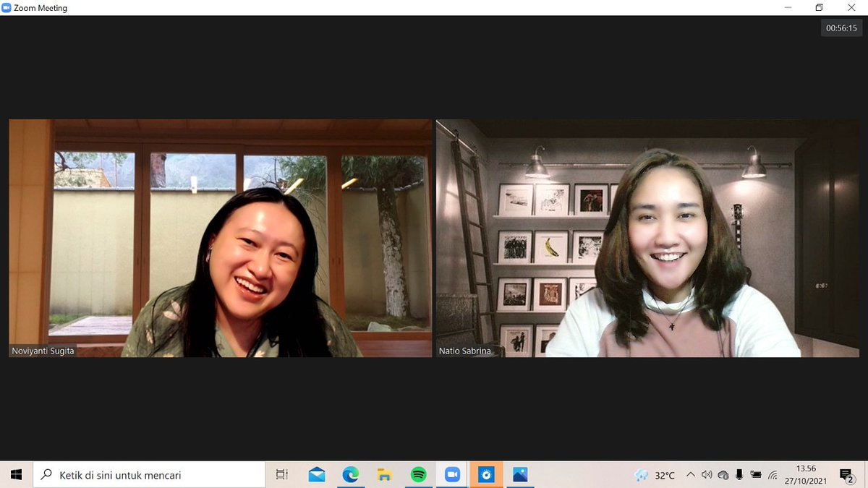The height and width of the screenshot is (488, 868).
Task: Open Spotify from the taskbar
Action: [418, 475]
